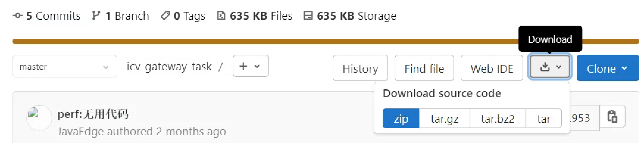Click the JavaEdge author avatar
The image size is (644, 143).
click(x=39, y=118)
